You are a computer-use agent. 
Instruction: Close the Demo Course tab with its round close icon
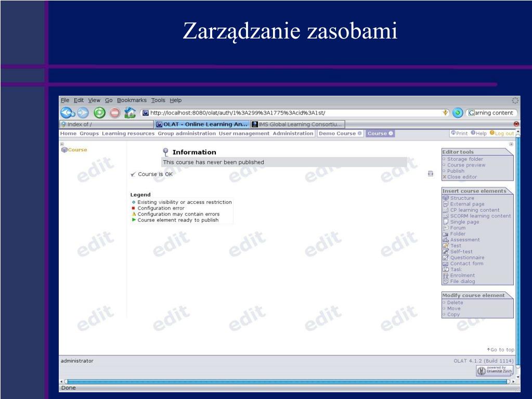click(359, 133)
